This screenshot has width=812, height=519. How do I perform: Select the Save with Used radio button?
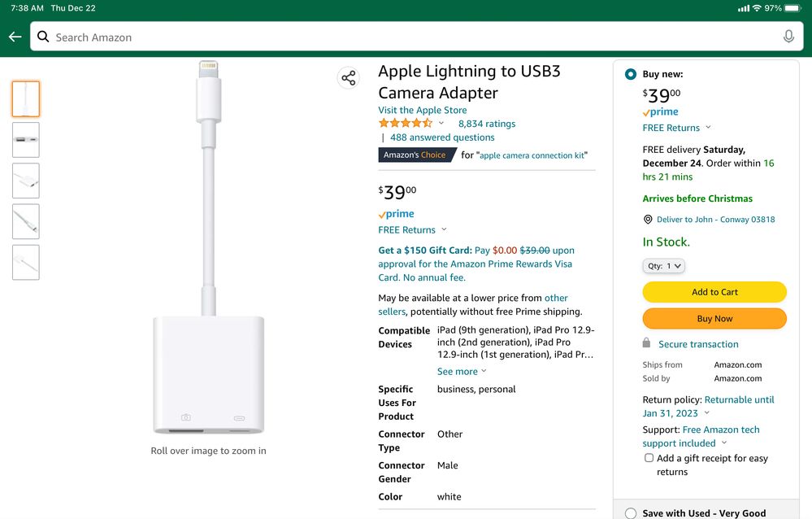pos(631,513)
